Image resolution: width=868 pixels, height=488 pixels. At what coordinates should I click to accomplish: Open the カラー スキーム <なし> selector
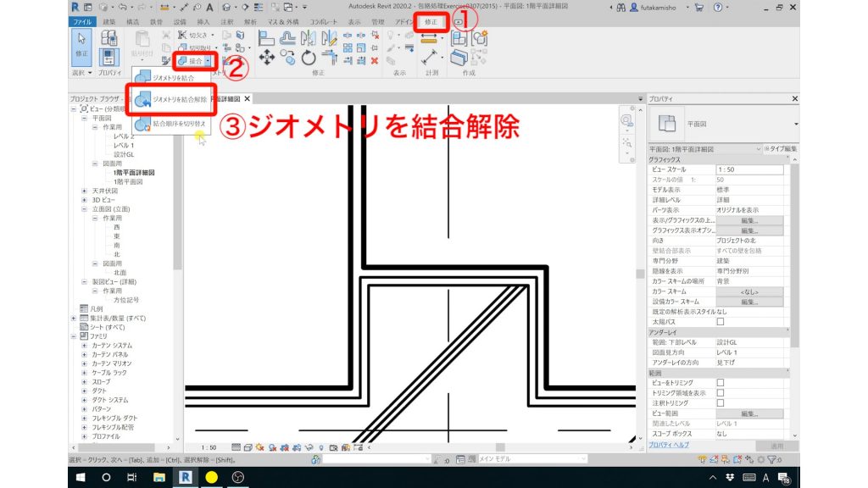(x=751, y=292)
